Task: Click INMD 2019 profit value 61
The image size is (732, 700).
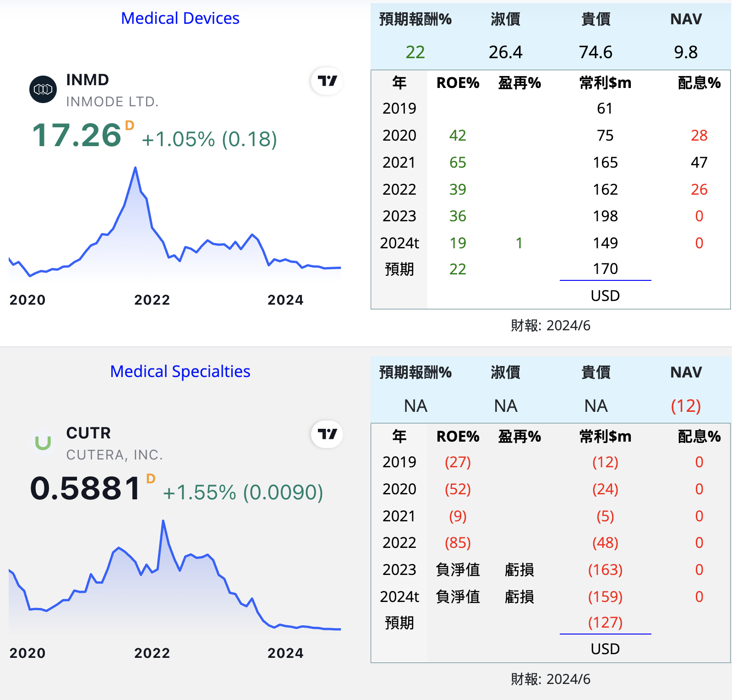Action: click(605, 109)
